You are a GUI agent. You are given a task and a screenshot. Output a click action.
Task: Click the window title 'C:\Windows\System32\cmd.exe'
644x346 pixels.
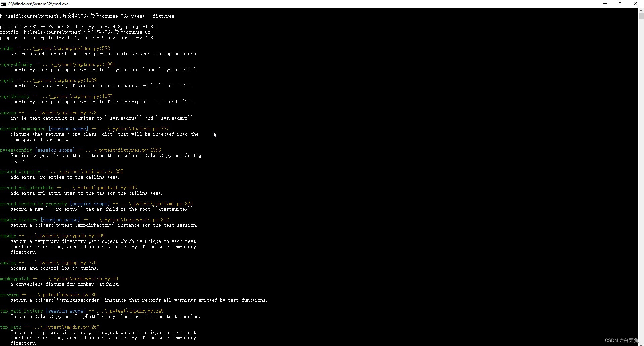[38, 4]
